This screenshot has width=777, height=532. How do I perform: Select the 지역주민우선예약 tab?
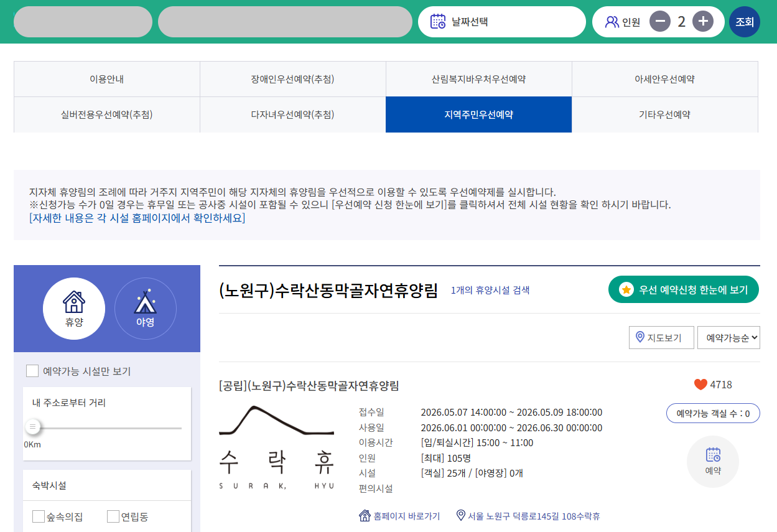479,114
